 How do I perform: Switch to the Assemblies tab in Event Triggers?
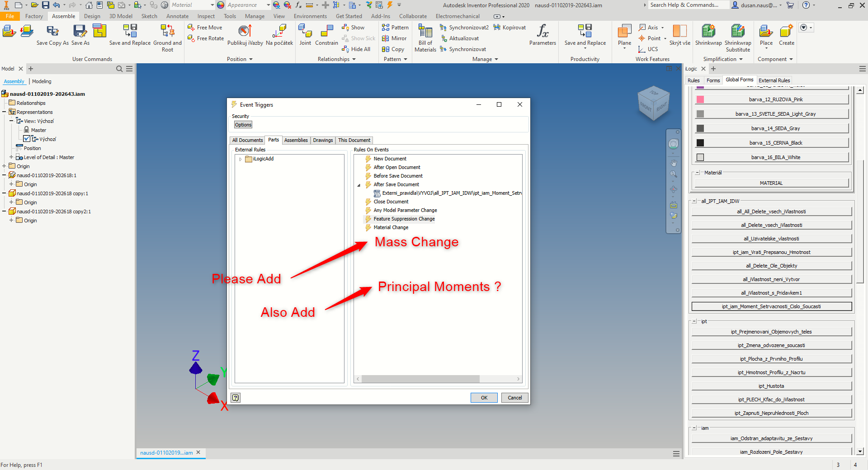point(296,140)
